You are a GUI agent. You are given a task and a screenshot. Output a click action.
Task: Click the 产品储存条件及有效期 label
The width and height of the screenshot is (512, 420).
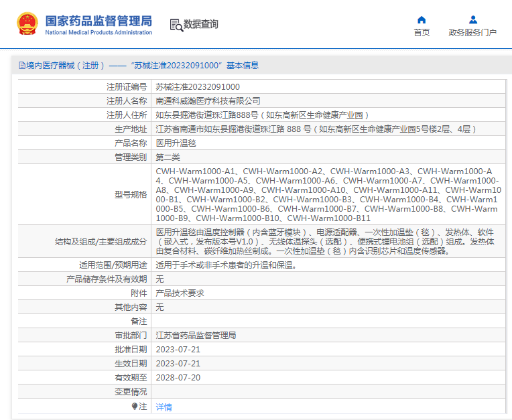coord(107,279)
